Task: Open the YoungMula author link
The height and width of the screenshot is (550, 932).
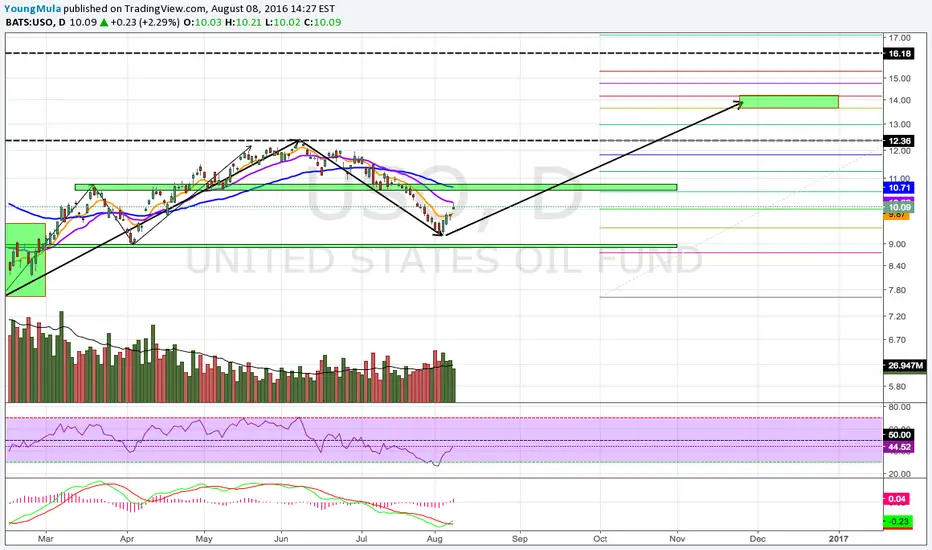Action: [33, 9]
